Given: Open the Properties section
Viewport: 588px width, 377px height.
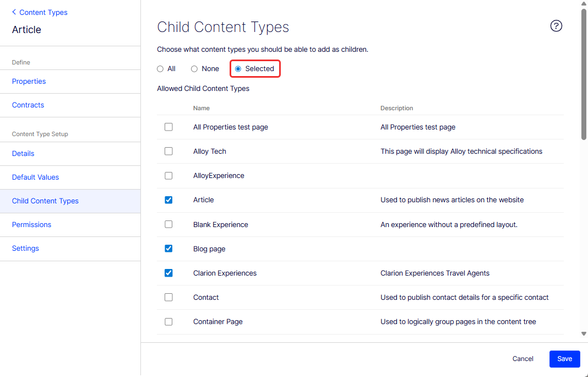Looking at the screenshot, I should [29, 82].
